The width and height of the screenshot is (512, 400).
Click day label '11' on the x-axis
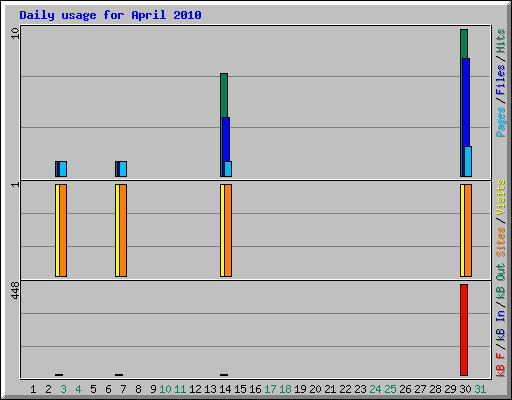coord(180,389)
